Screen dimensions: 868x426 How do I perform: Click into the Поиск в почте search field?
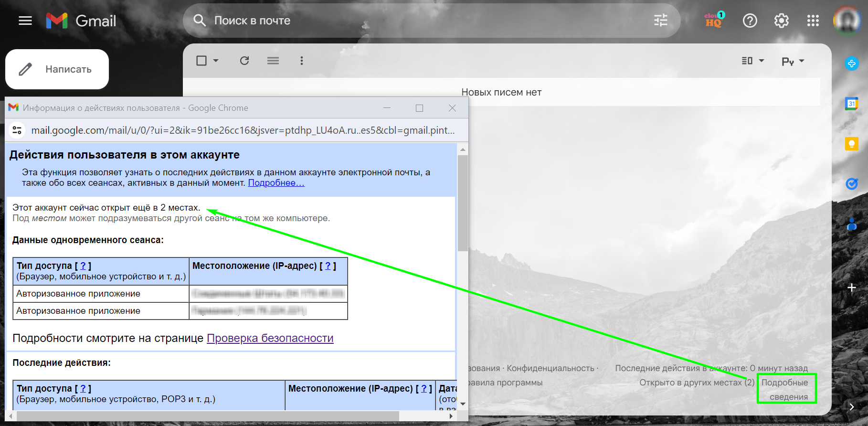(420, 21)
